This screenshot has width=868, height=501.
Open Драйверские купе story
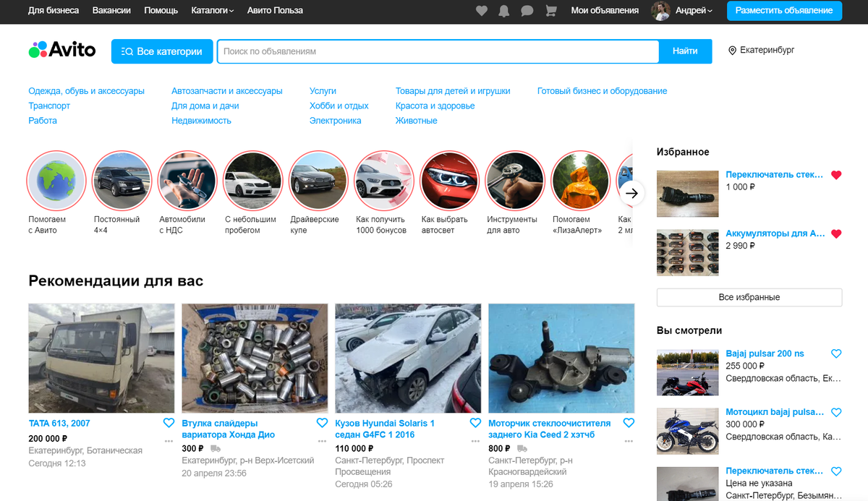tap(318, 181)
